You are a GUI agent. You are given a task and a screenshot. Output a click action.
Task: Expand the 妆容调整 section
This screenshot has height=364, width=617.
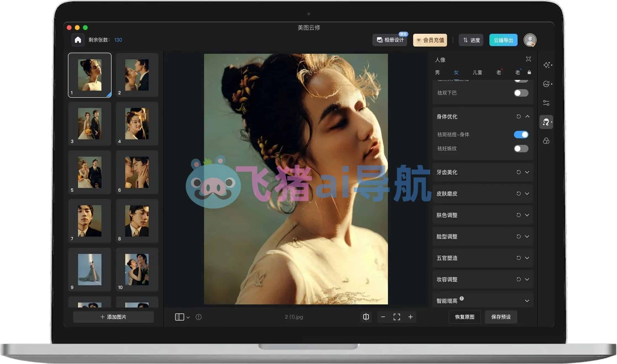(527, 279)
